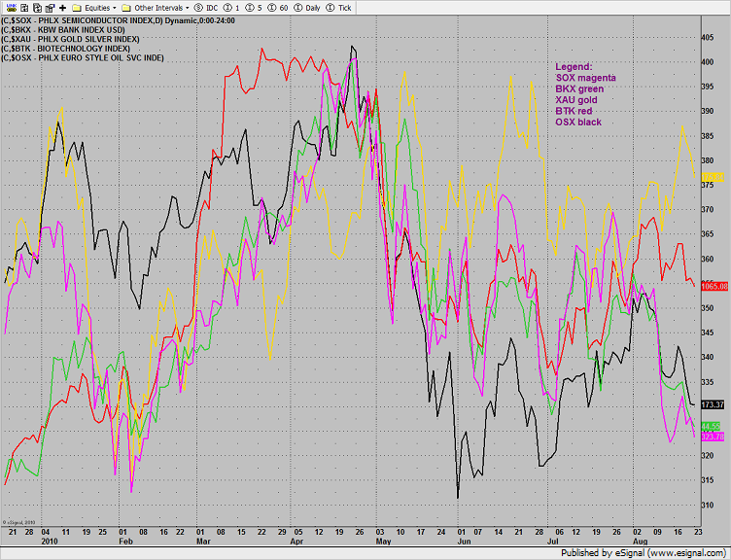Click the 310 price axis value
The image size is (731, 560).
pos(708,505)
